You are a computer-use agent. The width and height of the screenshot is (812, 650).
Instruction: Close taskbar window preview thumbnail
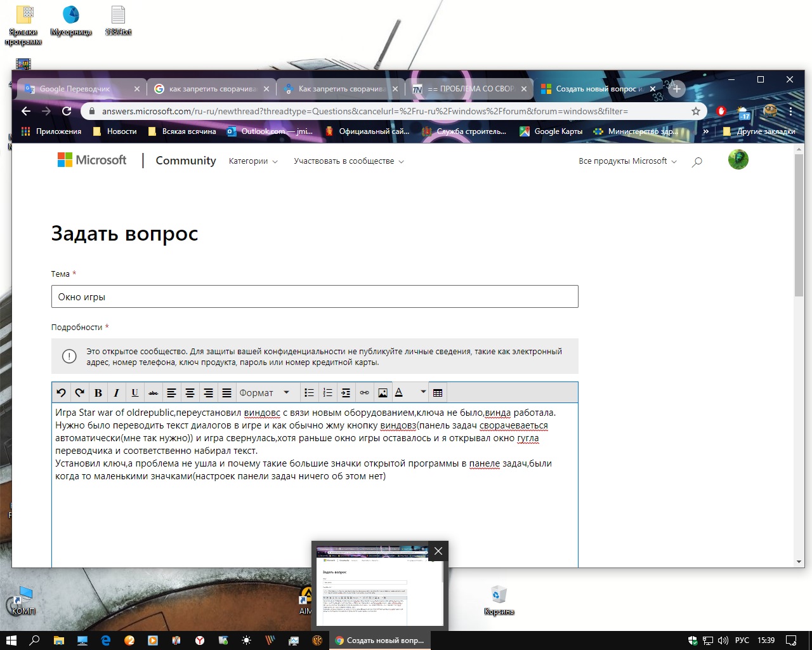tap(438, 551)
